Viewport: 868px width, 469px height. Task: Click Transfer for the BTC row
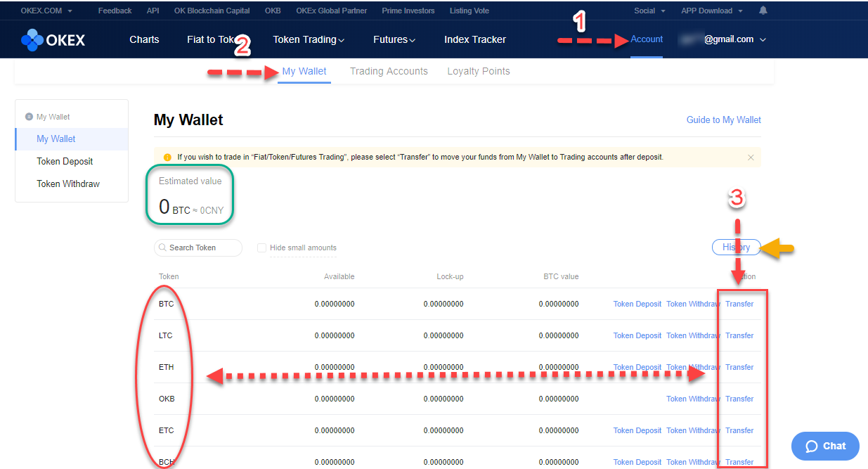click(x=739, y=304)
